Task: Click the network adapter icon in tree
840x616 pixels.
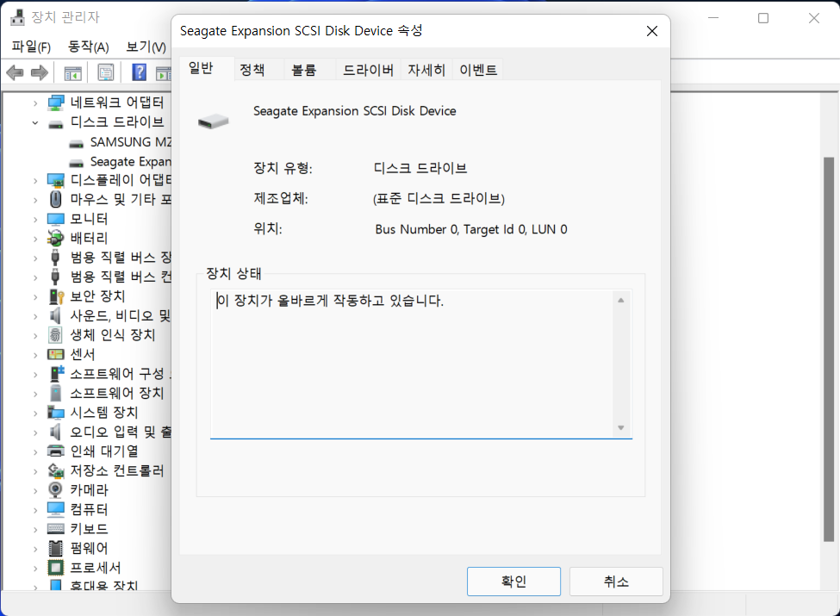Action: (x=56, y=103)
